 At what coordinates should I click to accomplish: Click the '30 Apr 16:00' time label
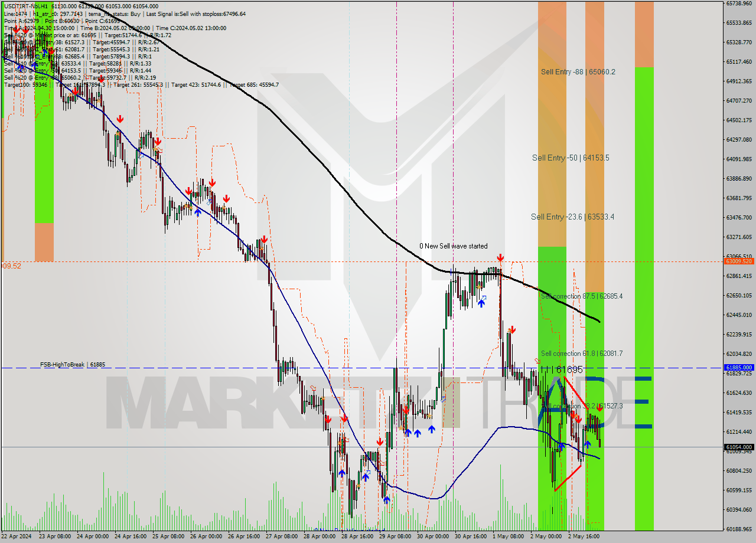(x=471, y=537)
